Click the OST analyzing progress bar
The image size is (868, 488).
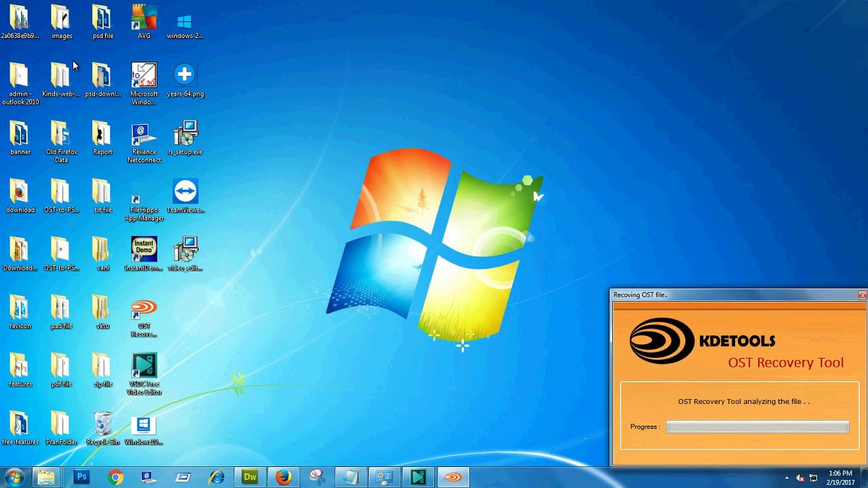point(757,426)
